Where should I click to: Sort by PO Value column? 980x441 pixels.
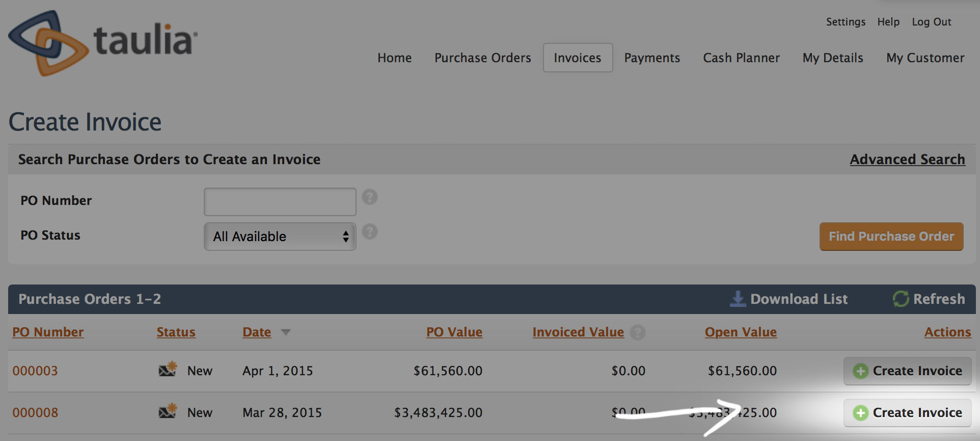click(454, 332)
